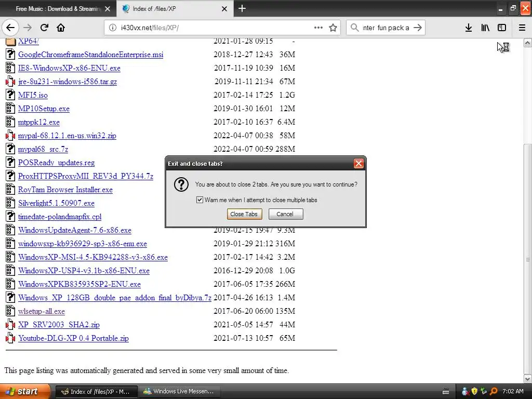
Task: Click the file icon beside GoogleChromeframeStandaloneEnterprise.msi
Action: (x=10, y=54)
